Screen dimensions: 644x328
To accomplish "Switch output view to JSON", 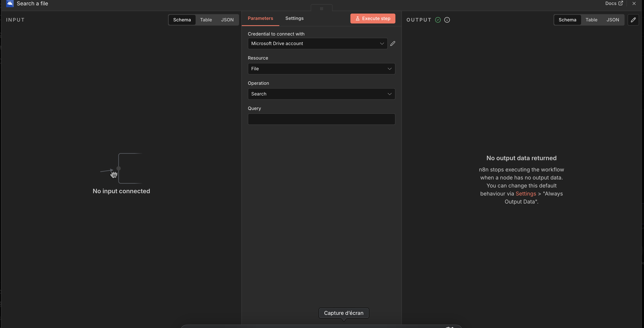I will 613,20.
